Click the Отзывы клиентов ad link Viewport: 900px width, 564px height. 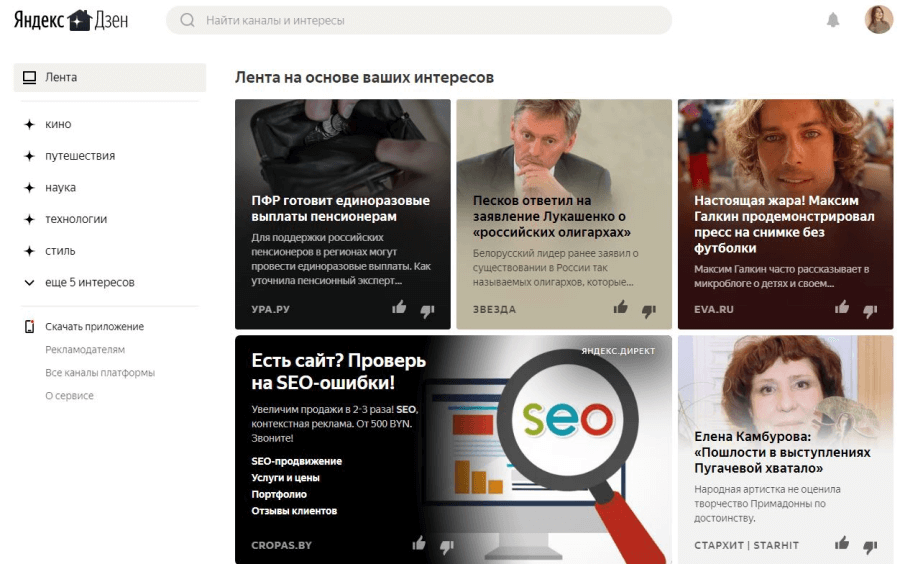(x=294, y=511)
